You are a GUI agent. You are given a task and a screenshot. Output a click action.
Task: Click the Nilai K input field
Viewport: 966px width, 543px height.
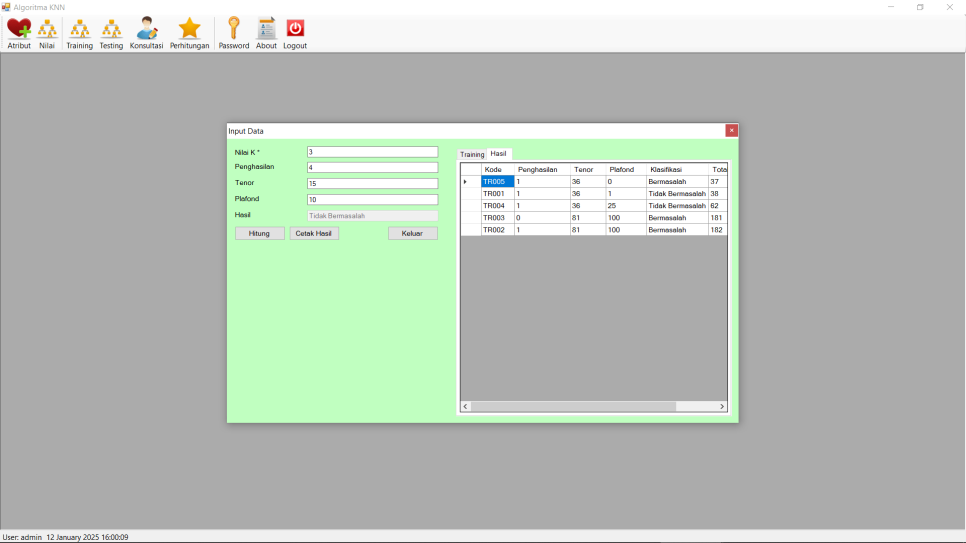pyautogui.click(x=372, y=152)
